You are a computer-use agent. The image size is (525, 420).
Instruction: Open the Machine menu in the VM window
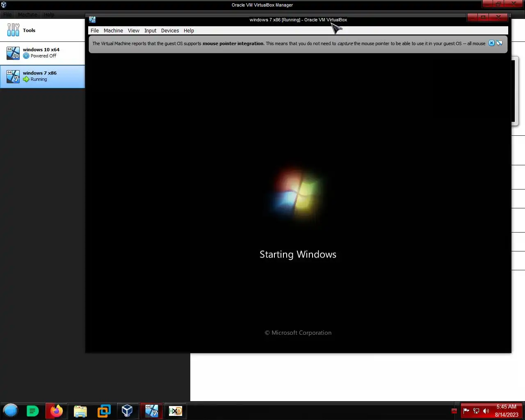coord(113,31)
